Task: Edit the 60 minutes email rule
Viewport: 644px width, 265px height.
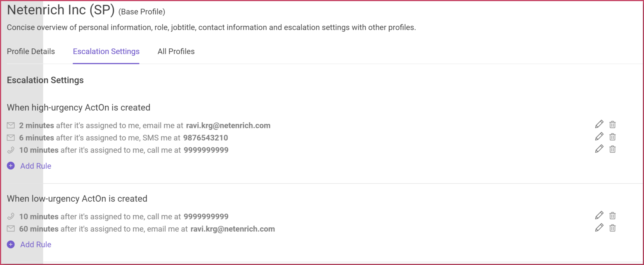Action: coord(599,228)
